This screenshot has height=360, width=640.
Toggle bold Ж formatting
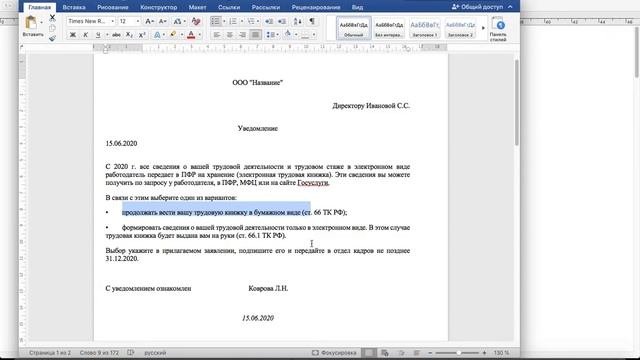(x=73, y=35)
